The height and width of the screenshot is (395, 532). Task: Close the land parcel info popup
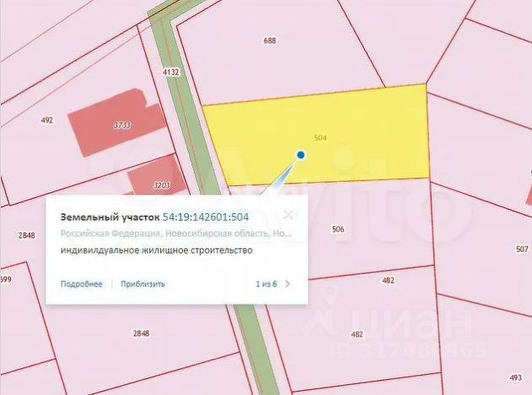(x=288, y=215)
